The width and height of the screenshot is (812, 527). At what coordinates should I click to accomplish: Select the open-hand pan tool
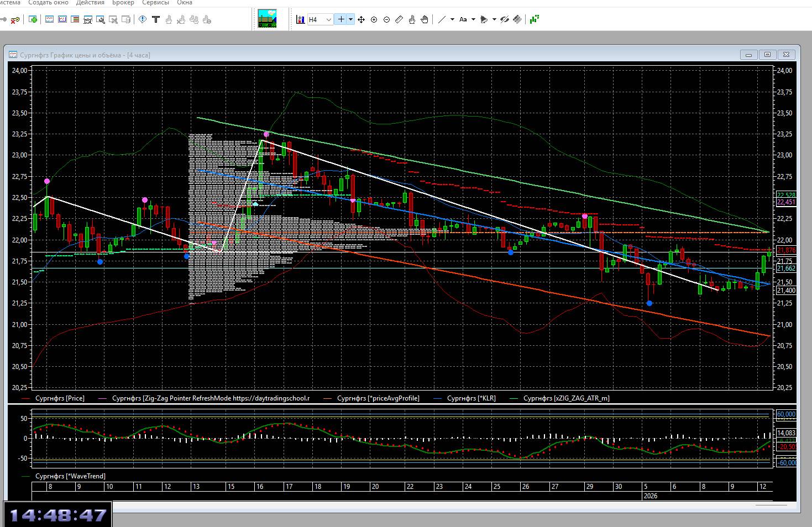point(425,19)
